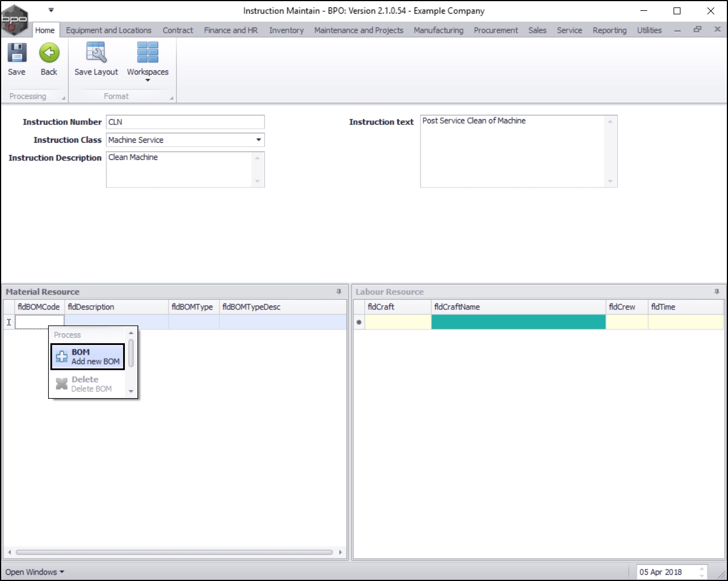
Task: Sort by fldBOMCode column header
Action: tap(40, 307)
